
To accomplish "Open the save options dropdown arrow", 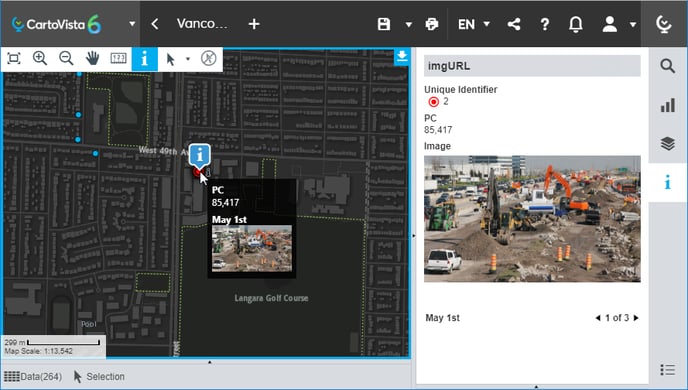I will pyautogui.click(x=408, y=25).
